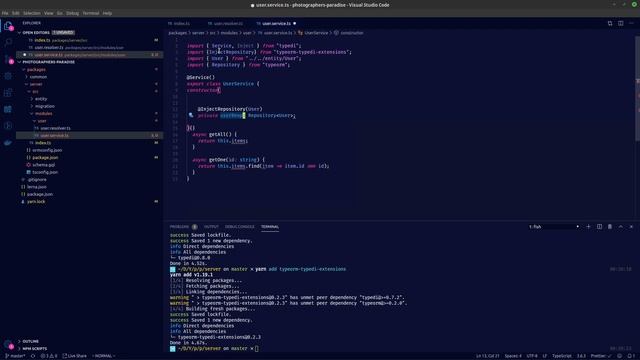The width and height of the screenshot is (640, 360).
Task: Open the Explorer view in activity bar
Action: pyautogui.click(x=8, y=26)
